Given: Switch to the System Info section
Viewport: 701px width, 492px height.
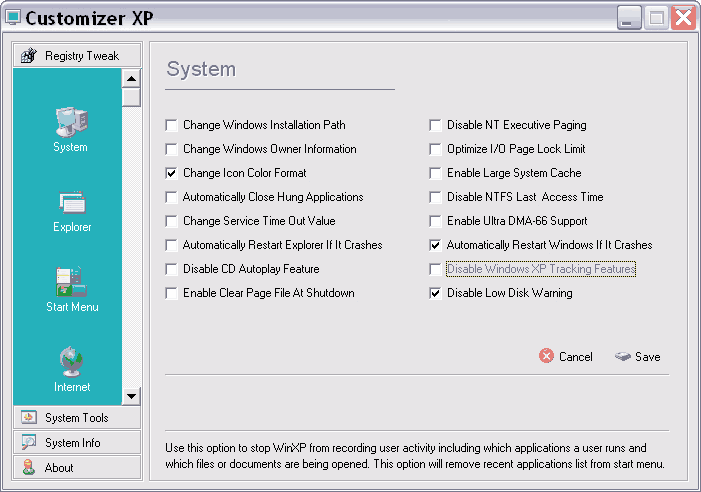Looking at the screenshot, I should point(77,442).
